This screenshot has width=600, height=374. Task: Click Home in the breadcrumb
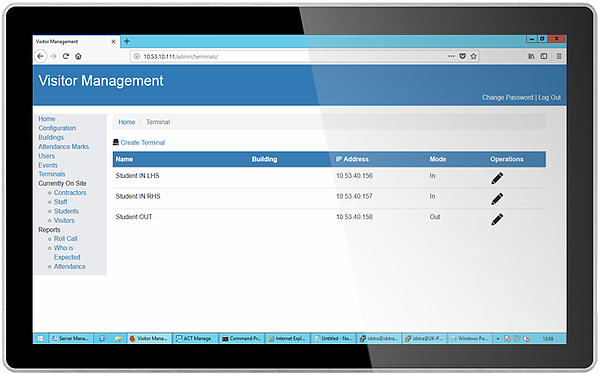pyautogui.click(x=127, y=122)
